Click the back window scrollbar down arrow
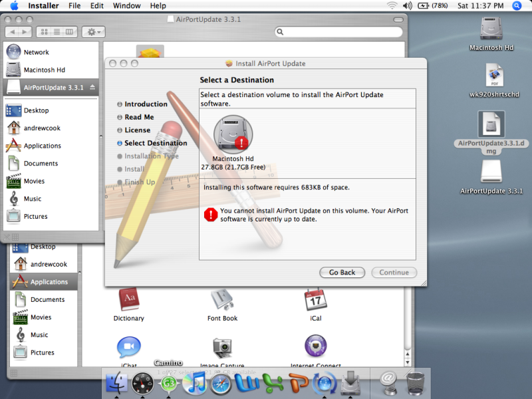The height and width of the screenshot is (399, 532). tap(408, 362)
